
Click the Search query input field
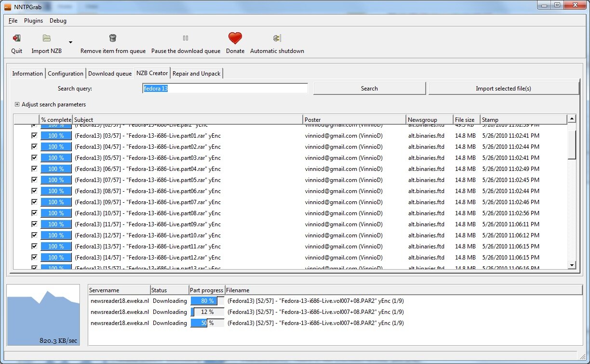[x=225, y=89]
